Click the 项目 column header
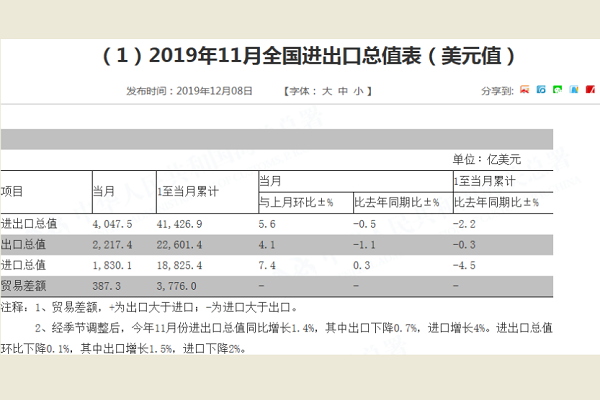Viewport: 600px width, 400px height. 12,191
